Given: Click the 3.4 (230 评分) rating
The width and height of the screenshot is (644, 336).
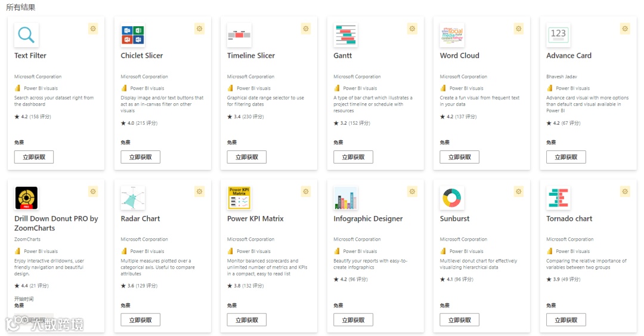Looking at the screenshot, I should [x=246, y=117].
